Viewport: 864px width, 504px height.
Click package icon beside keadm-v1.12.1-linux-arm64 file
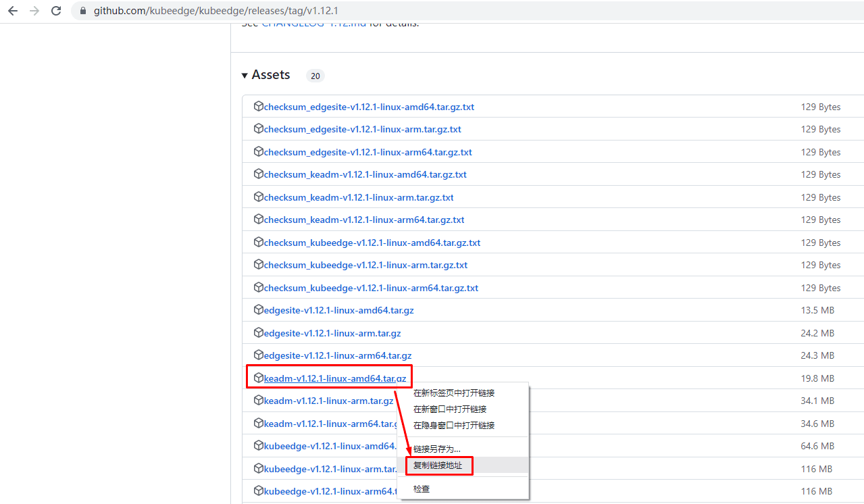(x=258, y=424)
